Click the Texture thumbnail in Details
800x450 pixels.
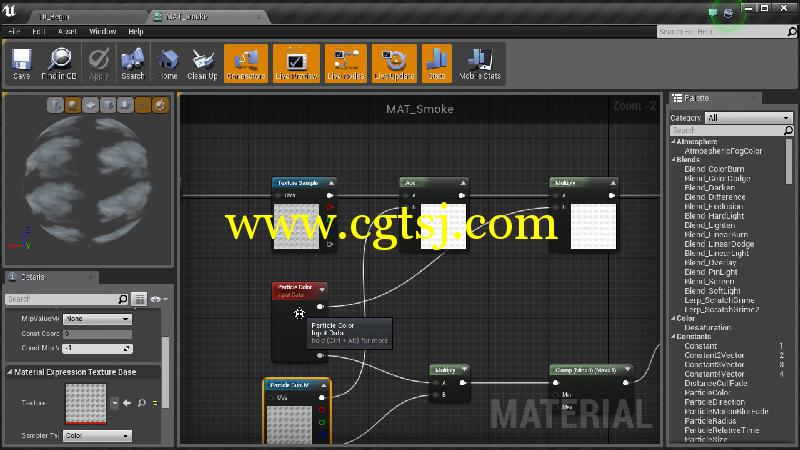point(86,404)
